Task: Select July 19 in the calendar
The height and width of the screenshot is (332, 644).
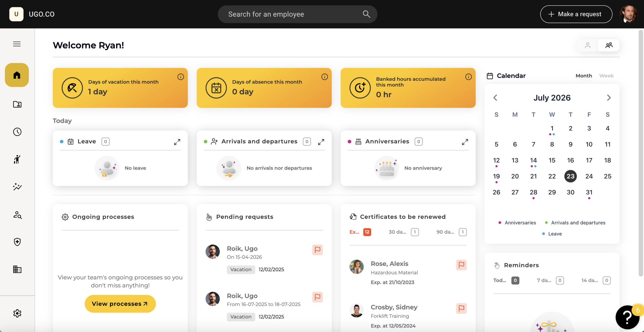Action: [496, 176]
